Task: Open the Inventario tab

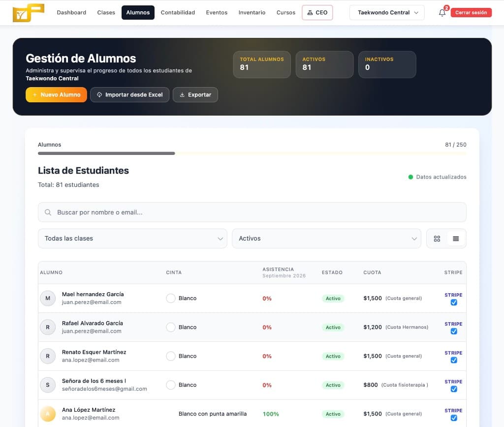Action: point(252,12)
